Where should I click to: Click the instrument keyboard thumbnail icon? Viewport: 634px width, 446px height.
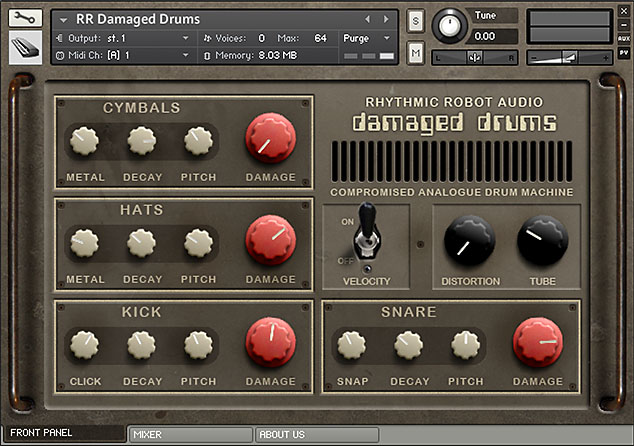click(25, 48)
